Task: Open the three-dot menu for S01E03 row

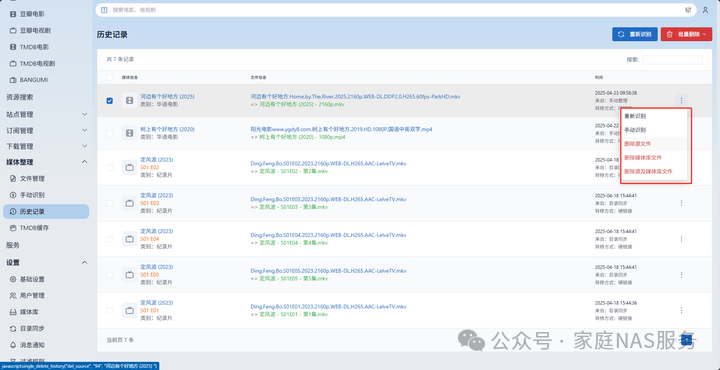Action: (x=681, y=203)
